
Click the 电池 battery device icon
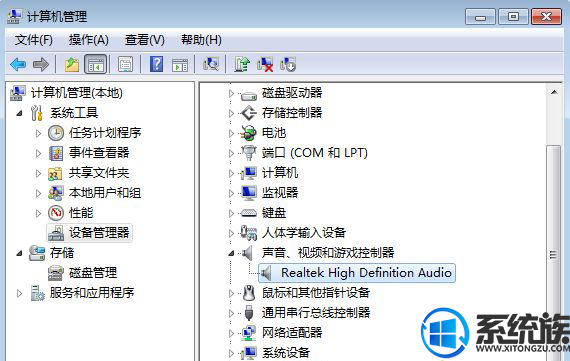point(248,133)
